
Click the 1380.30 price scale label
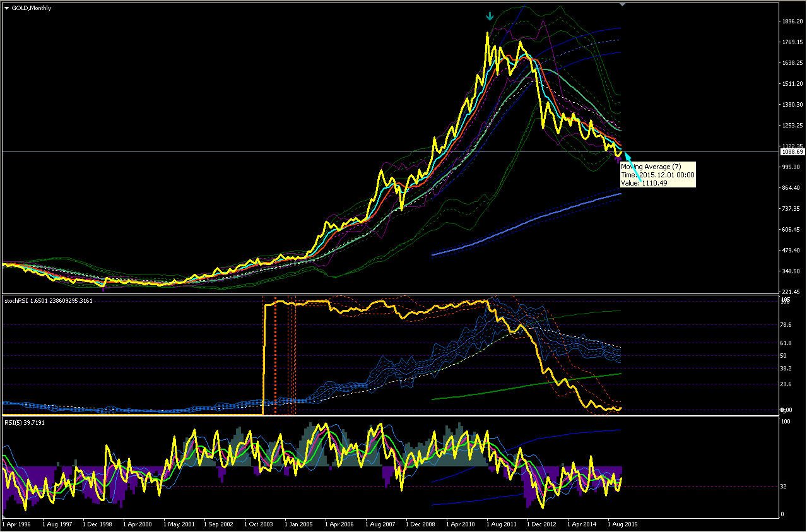pos(792,105)
